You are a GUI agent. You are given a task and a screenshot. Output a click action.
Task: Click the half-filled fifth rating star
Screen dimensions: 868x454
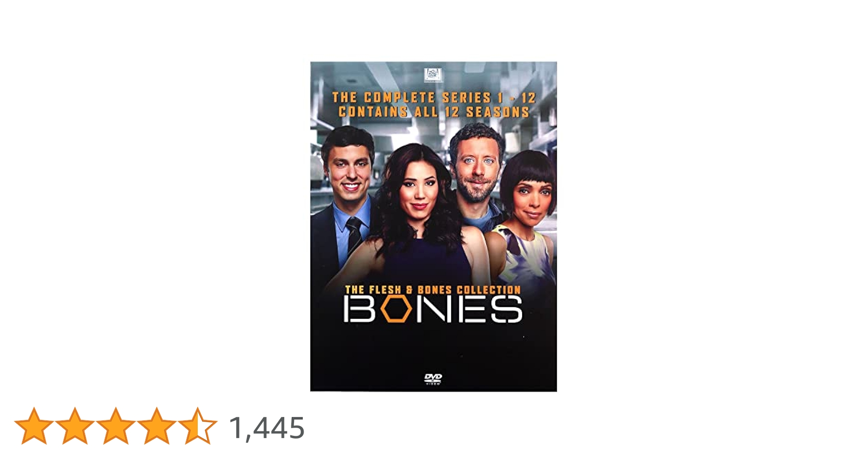(197, 426)
